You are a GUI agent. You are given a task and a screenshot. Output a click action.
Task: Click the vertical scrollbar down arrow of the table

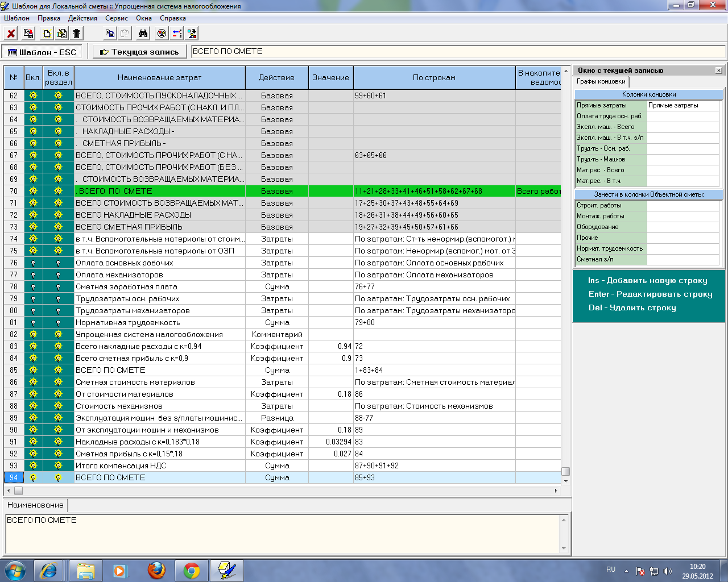coord(565,481)
